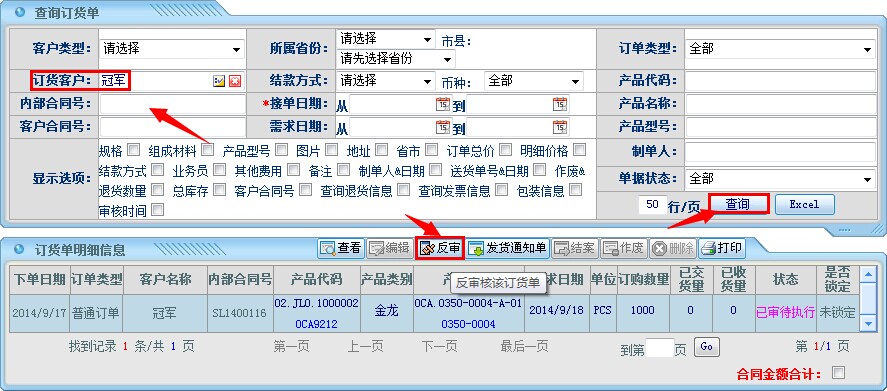
Task: Enable the 订单总价 checkbox
Action: pos(506,150)
